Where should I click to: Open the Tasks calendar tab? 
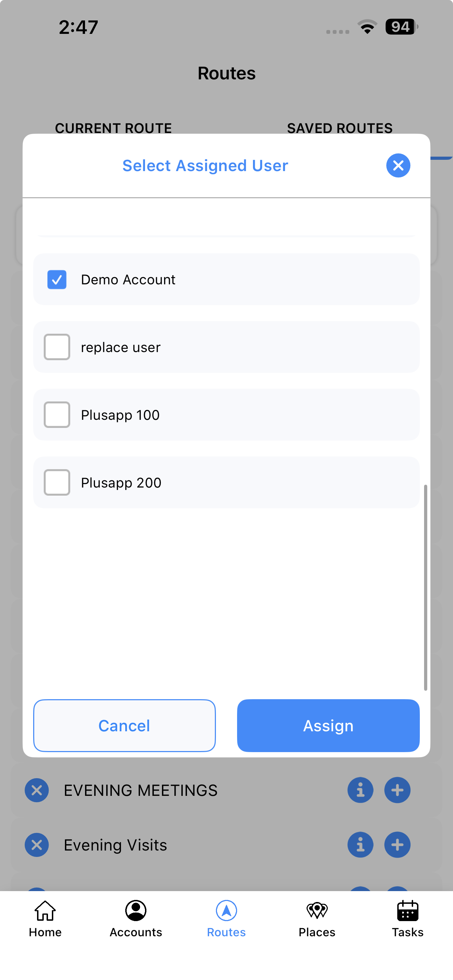(x=408, y=919)
